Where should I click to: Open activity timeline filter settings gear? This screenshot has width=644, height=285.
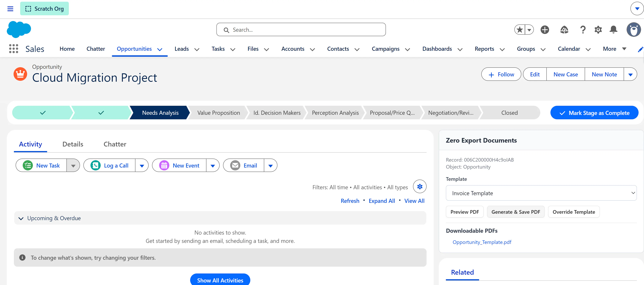(x=419, y=186)
